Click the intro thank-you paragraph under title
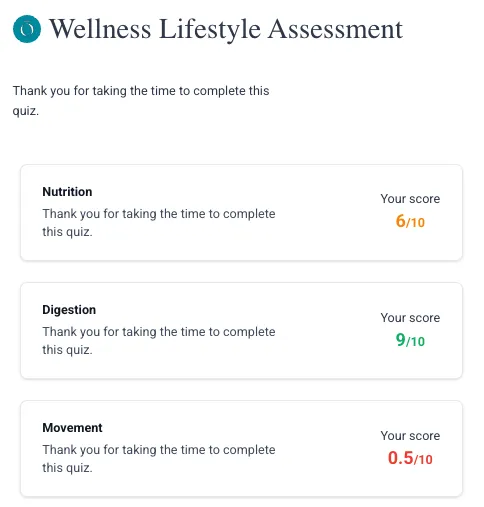This screenshot has width=484, height=507. 141,100
